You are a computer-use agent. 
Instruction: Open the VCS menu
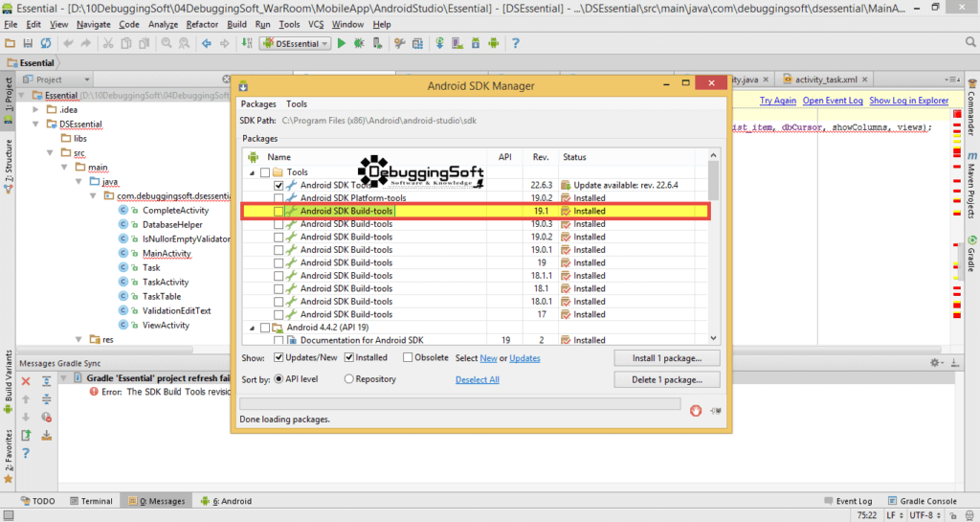316,24
